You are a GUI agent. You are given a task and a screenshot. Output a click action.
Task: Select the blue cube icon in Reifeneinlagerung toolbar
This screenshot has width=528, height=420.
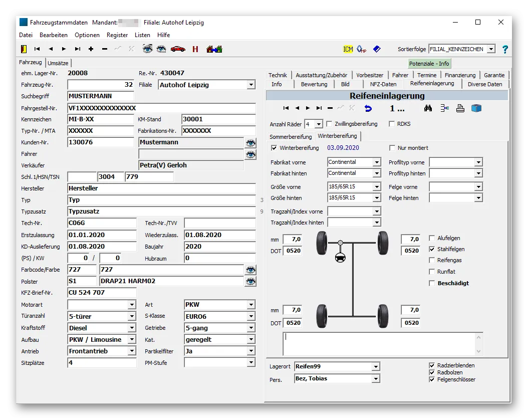[x=476, y=108]
